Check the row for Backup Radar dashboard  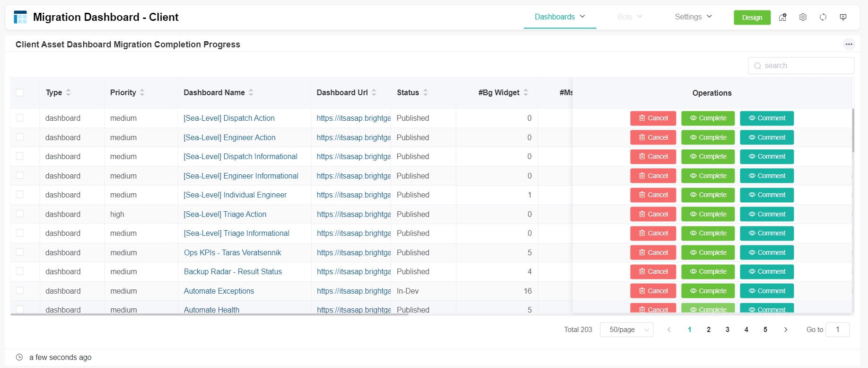19,271
